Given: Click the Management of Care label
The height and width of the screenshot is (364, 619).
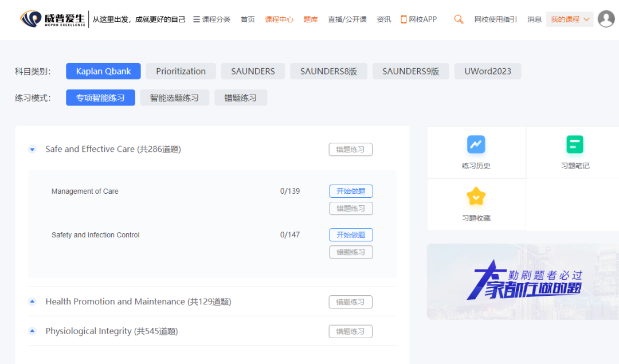Looking at the screenshot, I should click(85, 191).
